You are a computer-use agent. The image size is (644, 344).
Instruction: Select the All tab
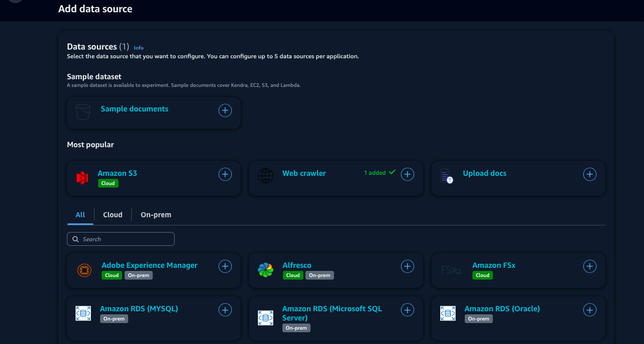[80, 215]
